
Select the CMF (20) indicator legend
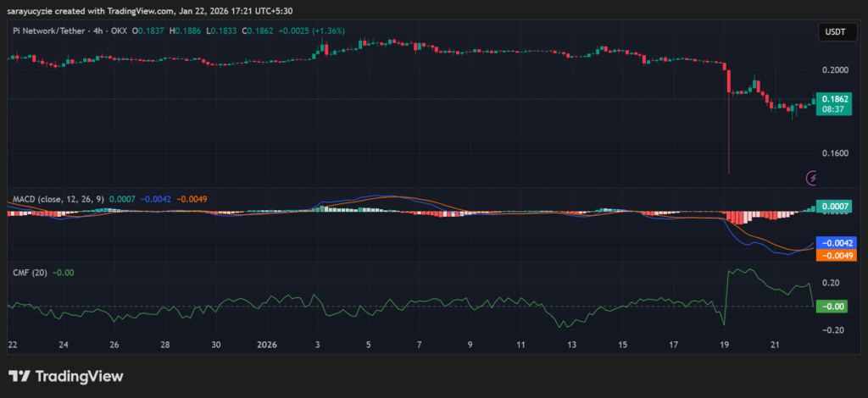pyautogui.click(x=30, y=273)
